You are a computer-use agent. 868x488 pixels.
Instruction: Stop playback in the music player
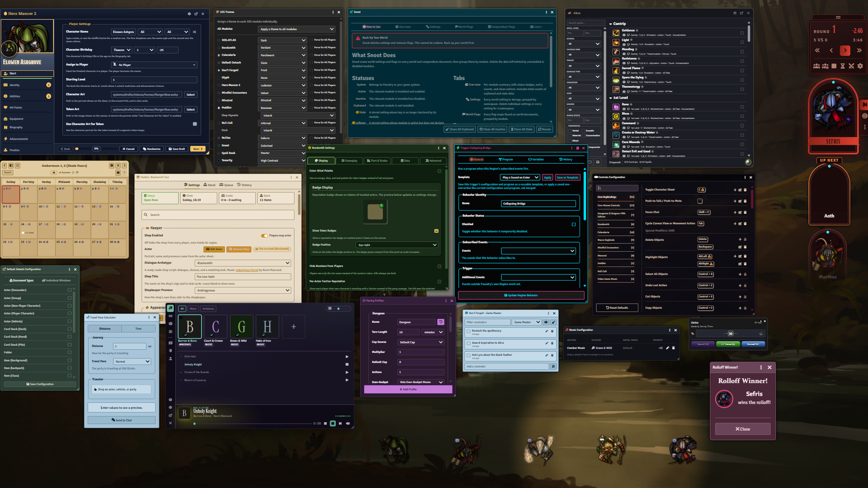(x=333, y=423)
